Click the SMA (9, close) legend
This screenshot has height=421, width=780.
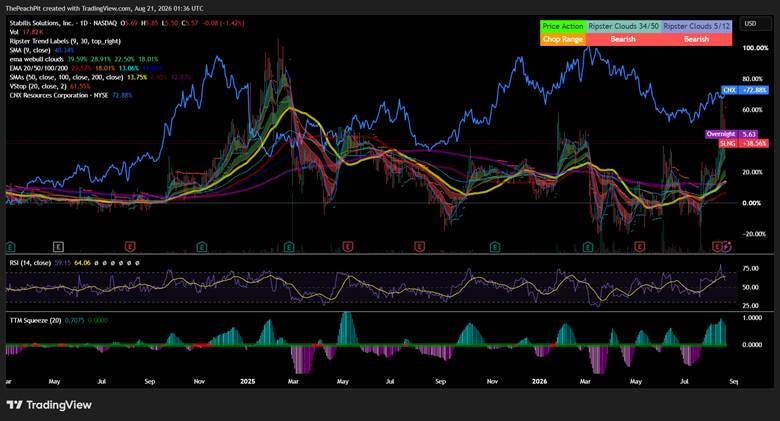tap(30, 50)
